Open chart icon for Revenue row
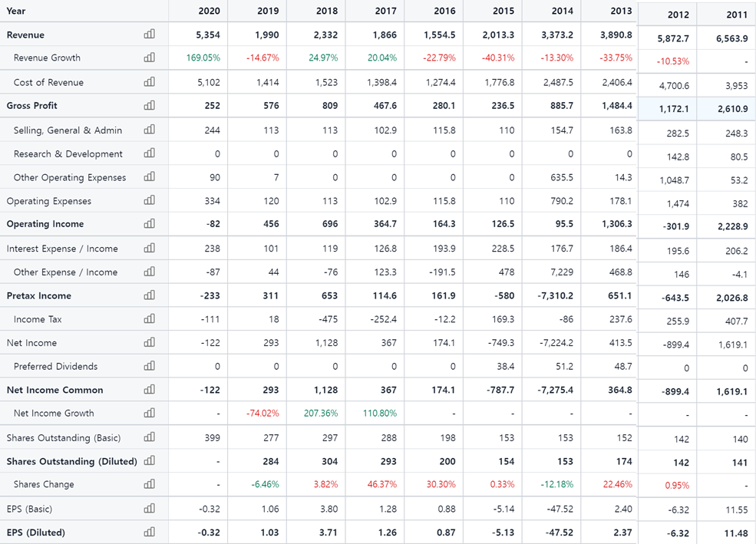The height and width of the screenshot is (544, 756). (150, 34)
